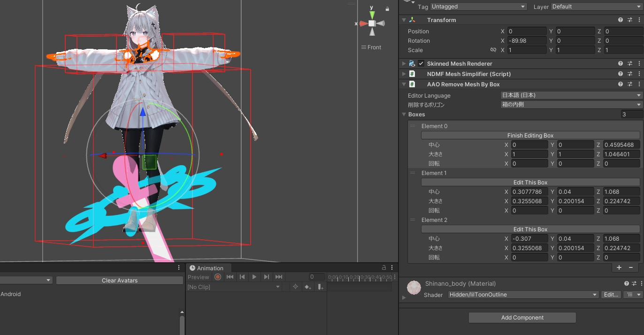Open Shinano_body material help

point(627,283)
